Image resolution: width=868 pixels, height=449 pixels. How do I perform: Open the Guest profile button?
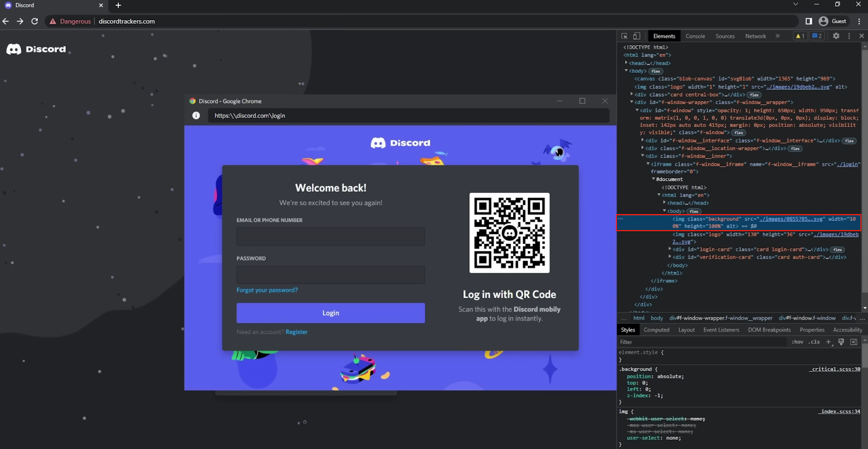pyautogui.click(x=833, y=21)
